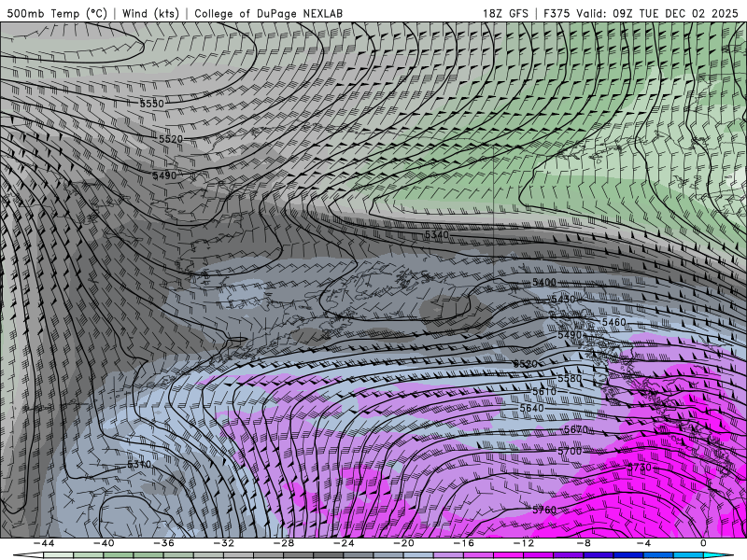Click the 5700 height contour label
Screen dimensions: 747x560
click(x=570, y=451)
